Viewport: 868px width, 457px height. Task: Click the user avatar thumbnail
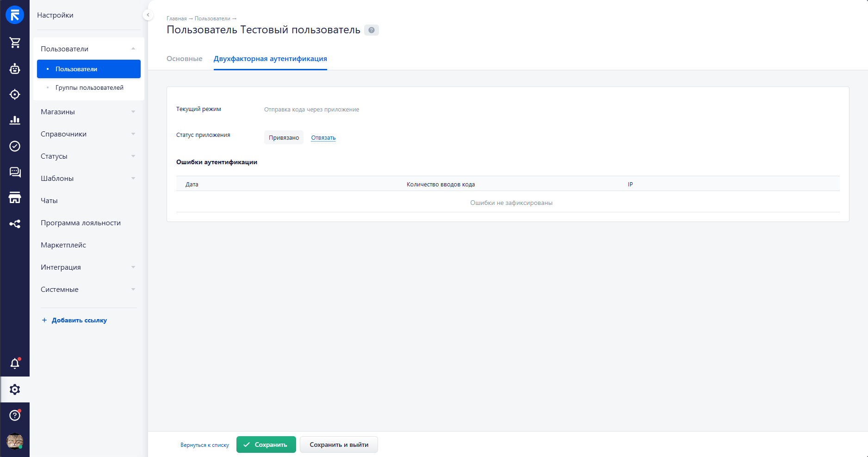click(15, 441)
